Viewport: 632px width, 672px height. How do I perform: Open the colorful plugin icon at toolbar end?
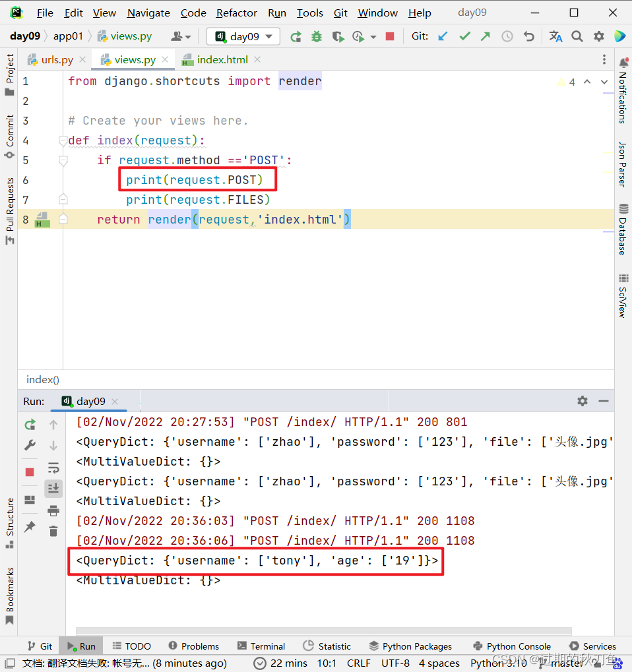(x=620, y=36)
